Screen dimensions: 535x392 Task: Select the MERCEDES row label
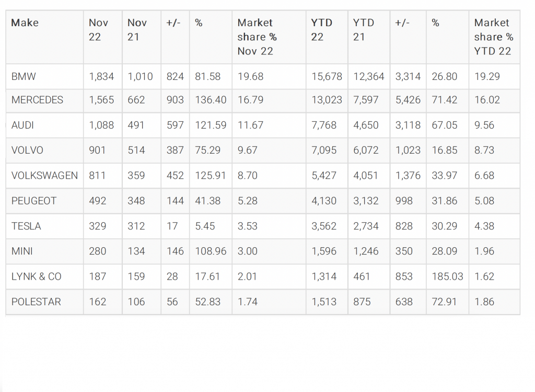click(37, 100)
